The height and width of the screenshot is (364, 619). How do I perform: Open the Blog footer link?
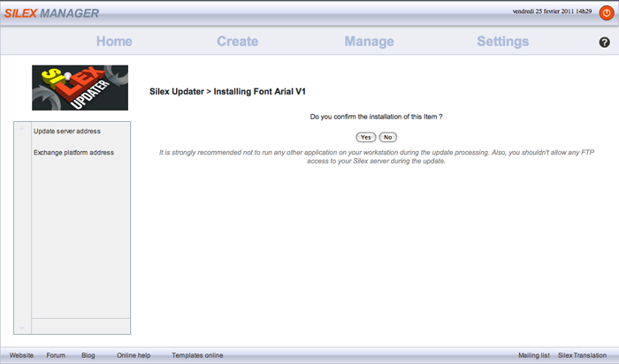[88, 355]
